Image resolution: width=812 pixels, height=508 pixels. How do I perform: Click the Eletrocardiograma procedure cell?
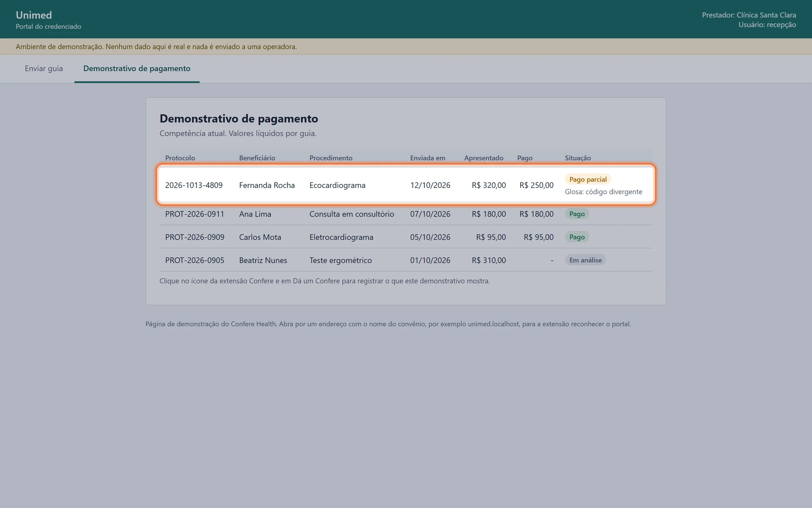[341, 237]
